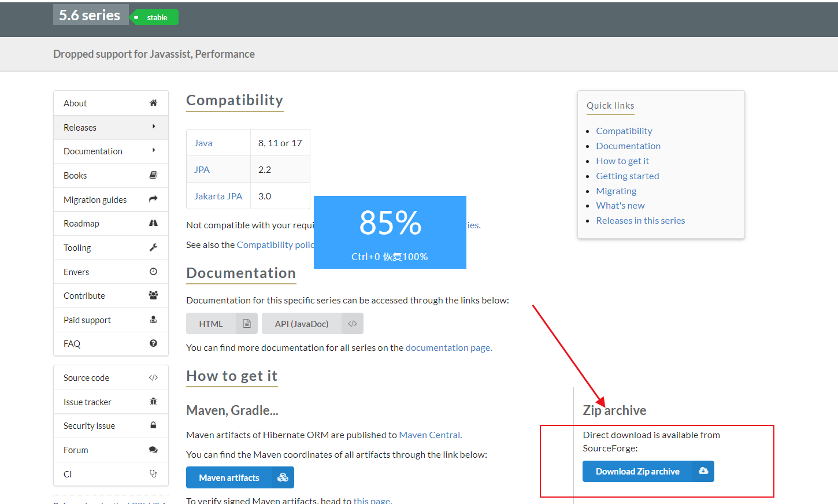The image size is (838, 504).
Task: Click the 85% zoom level indicator popup
Action: pyautogui.click(x=390, y=232)
